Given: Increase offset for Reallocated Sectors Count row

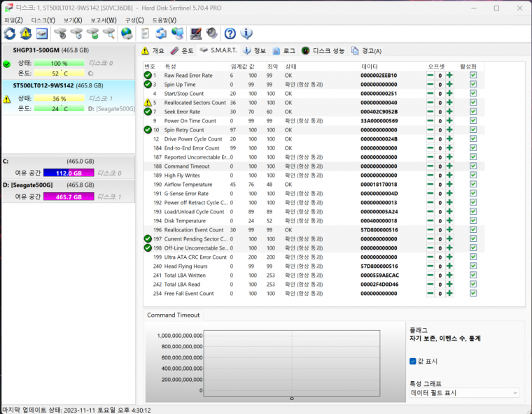Looking at the screenshot, I should tap(449, 102).
